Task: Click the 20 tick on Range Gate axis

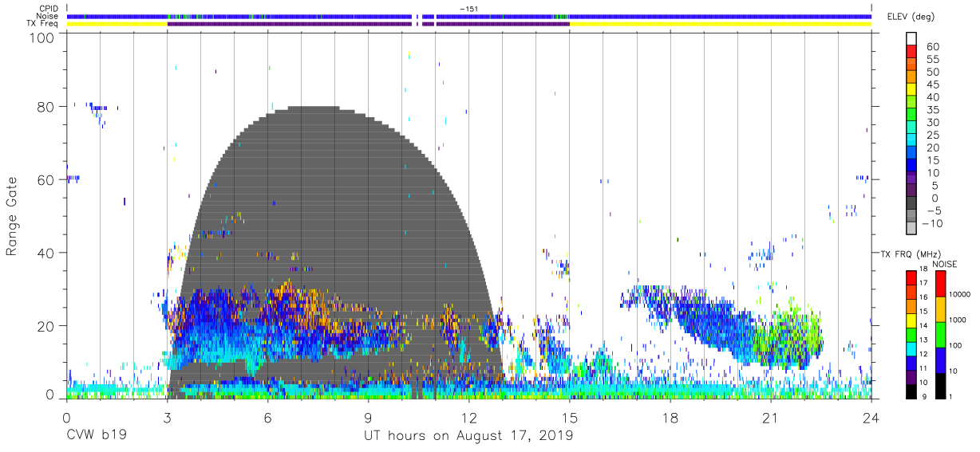Action: tap(45, 324)
